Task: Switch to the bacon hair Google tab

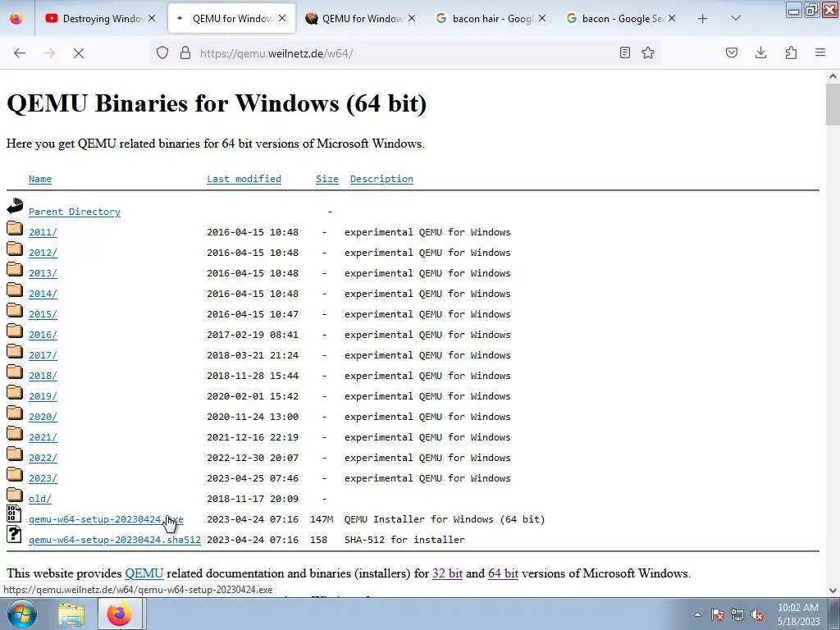Action: 491,18
